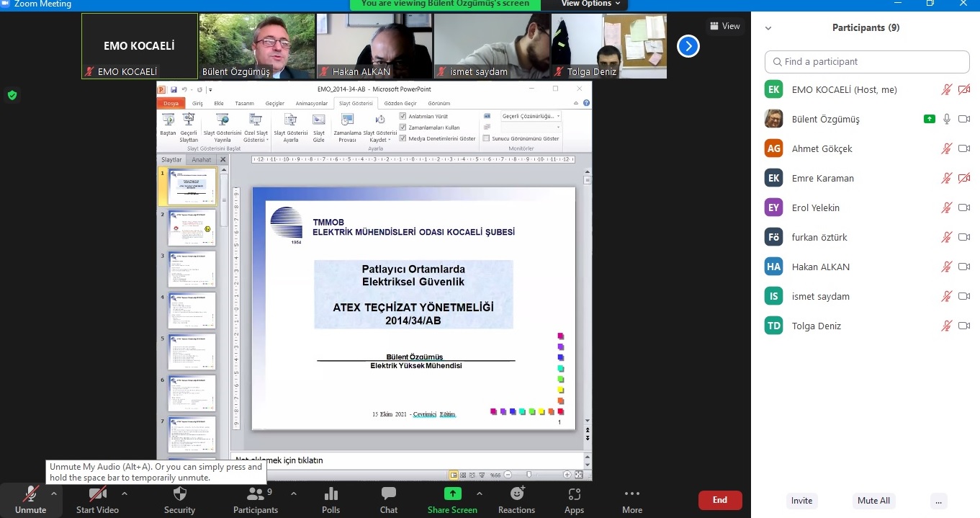Image resolution: width=980 pixels, height=518 pixels.
Task: Click zoom out minus button in PowerPoint
Action: tap(507, 475)
